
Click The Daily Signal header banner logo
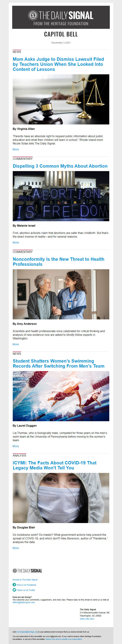[x=61, y=17]
